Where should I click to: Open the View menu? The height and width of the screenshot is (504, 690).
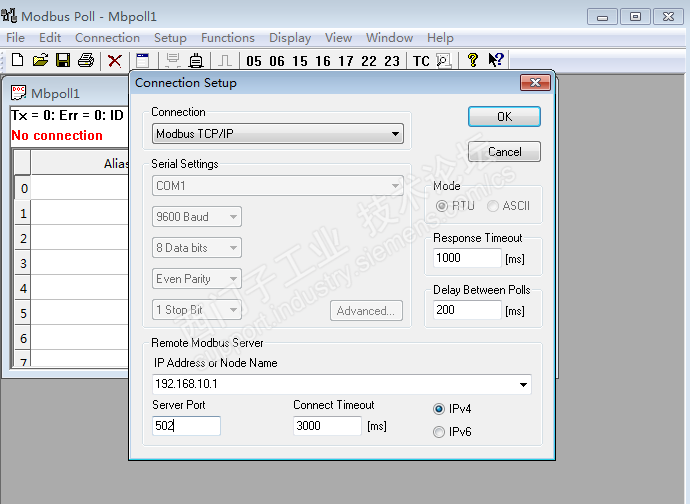pos(338,38)
